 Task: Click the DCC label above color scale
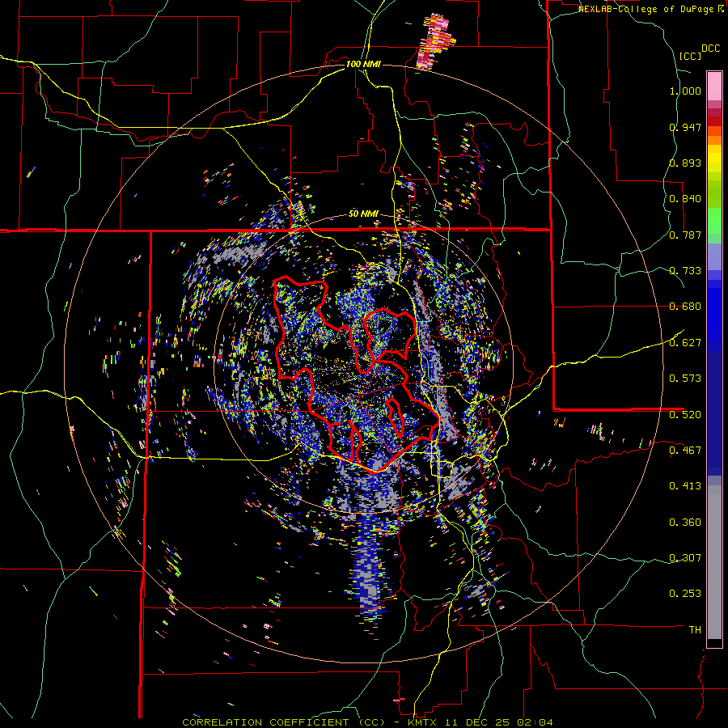click(710, 49)
